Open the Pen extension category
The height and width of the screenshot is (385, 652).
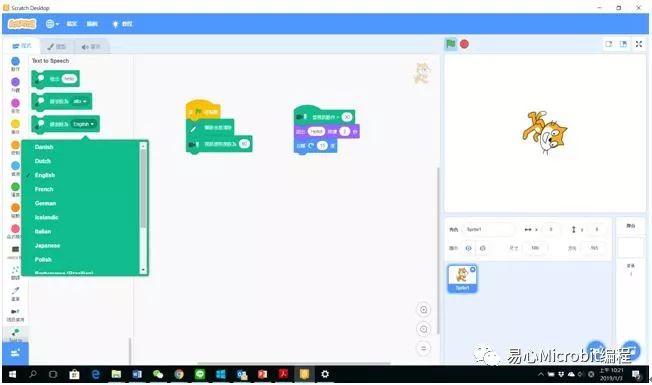[x=15, y=293]
